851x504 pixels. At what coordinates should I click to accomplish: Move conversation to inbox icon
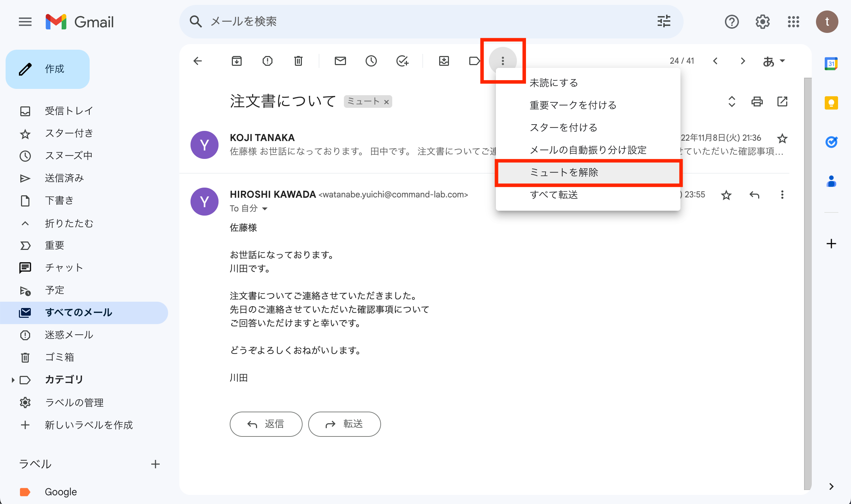pyautogui.click(x=444, y=61)
